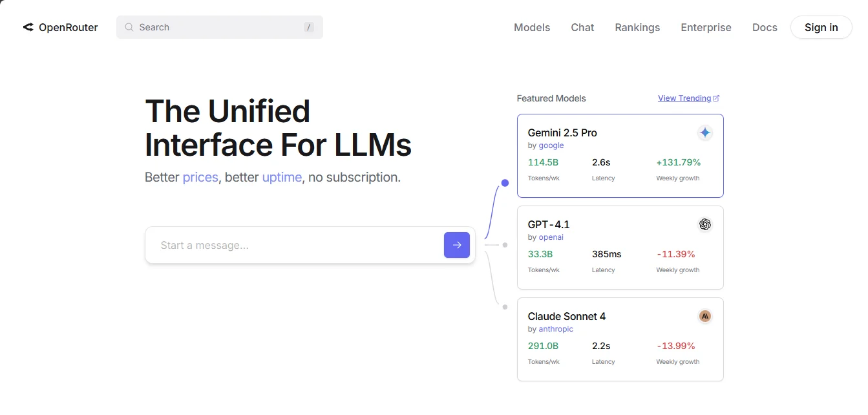Follow the 'uptime' link in tagline
This screenshot has width=868, height=415.
coord(282,177)
